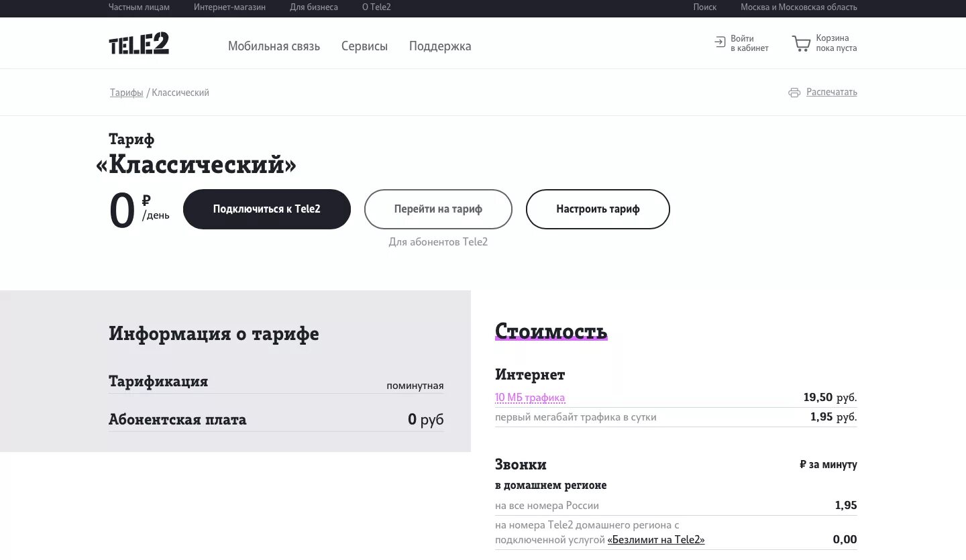Click Абонентская плата label

(x=178, y=420)
